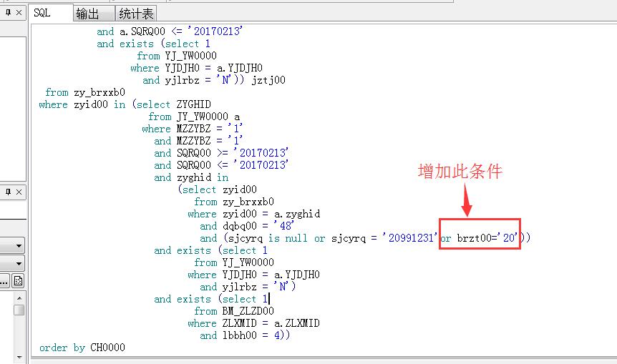Click the dotted document icon next to the ellipsis button
The height and width of the screenshot is (364, 617).
coord(18,280)
